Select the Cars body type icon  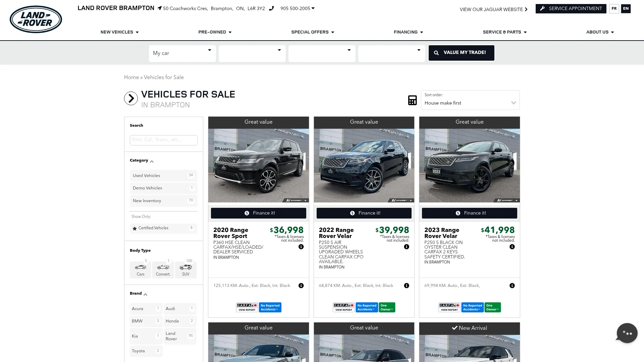[x=141, y=270]
